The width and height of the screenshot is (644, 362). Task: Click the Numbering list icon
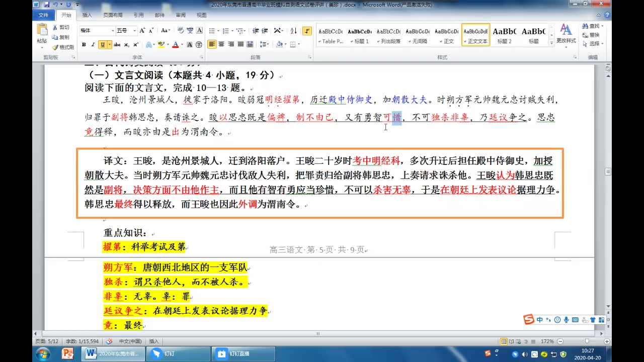(226, 31)
